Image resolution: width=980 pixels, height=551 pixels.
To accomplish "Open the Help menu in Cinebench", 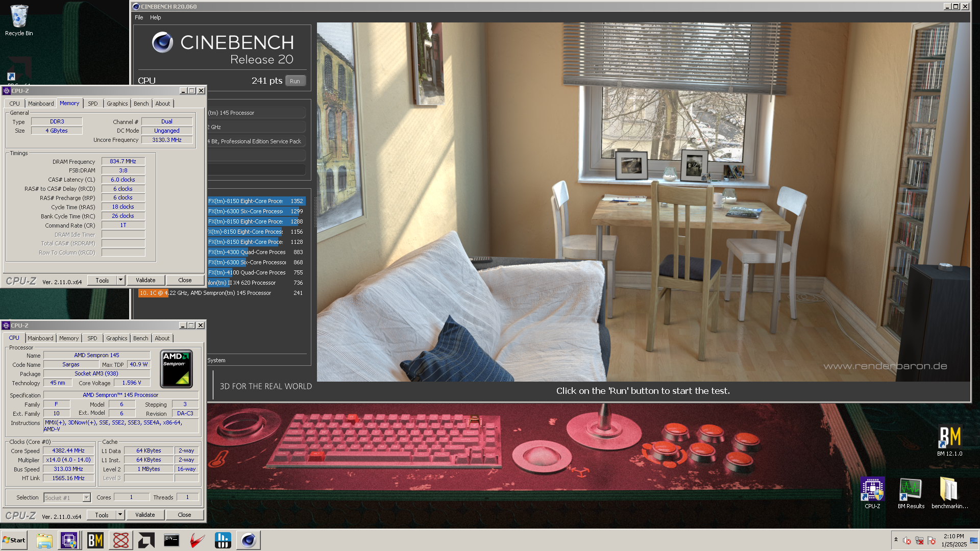I will (155, 17).
